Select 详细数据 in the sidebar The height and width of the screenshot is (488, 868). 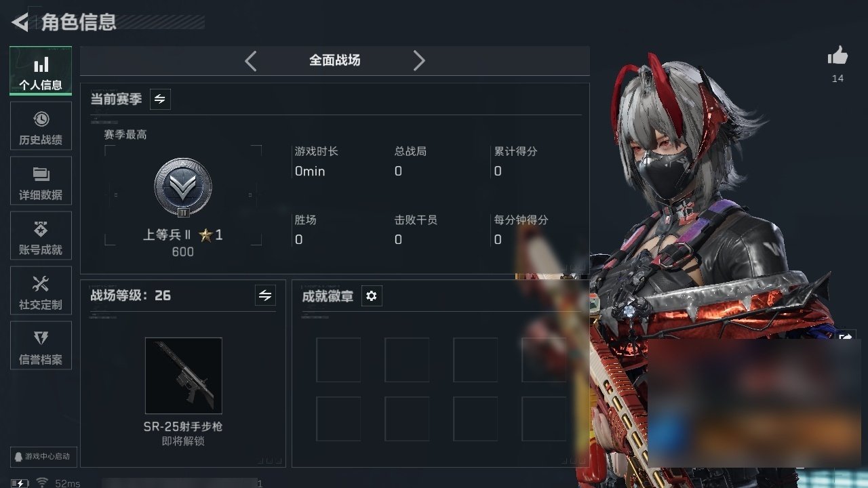pos(41,181)
